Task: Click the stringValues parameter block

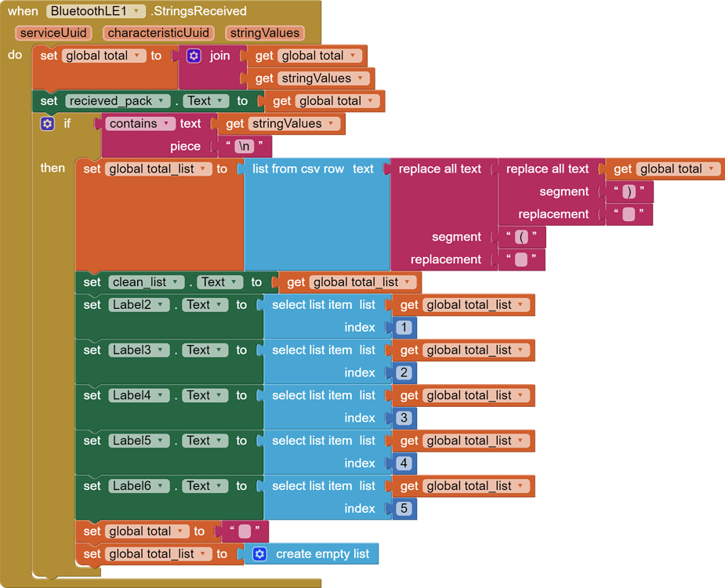Action: coord(266,33)
